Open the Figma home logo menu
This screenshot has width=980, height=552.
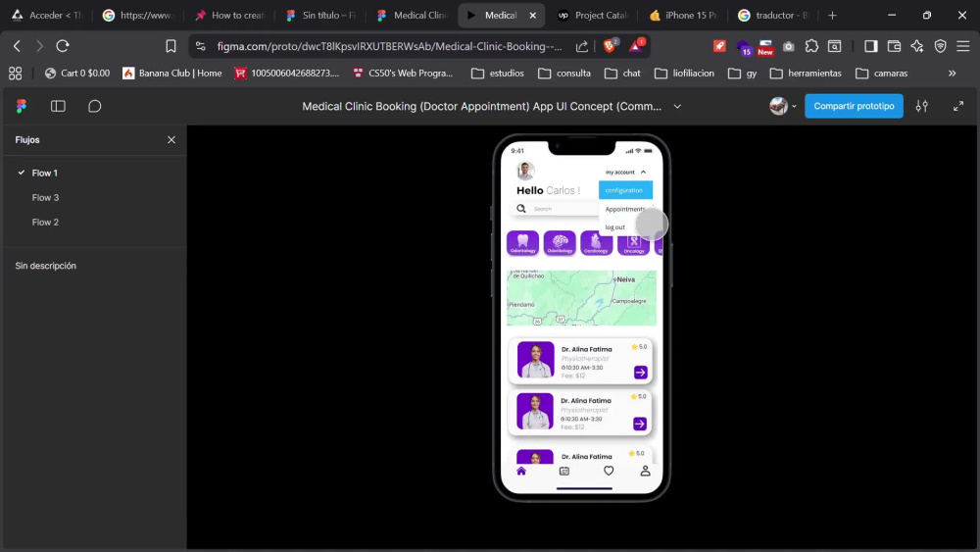(22, 106)
